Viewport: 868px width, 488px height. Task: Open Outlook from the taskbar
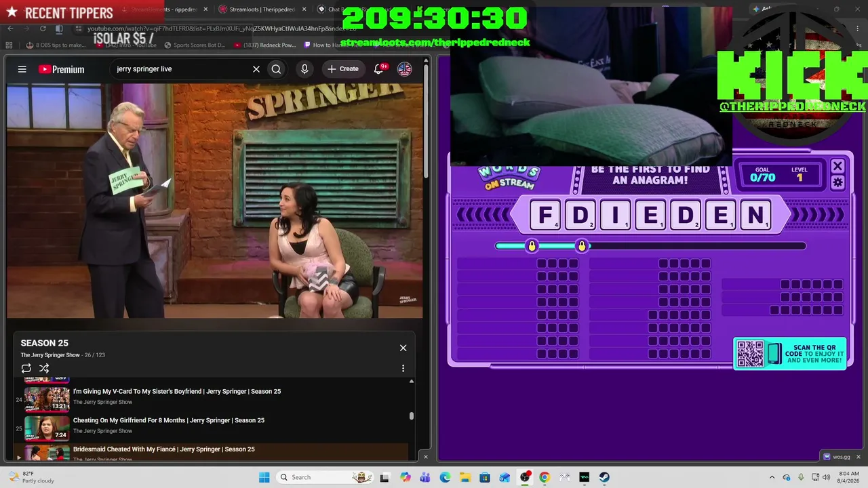505,477
